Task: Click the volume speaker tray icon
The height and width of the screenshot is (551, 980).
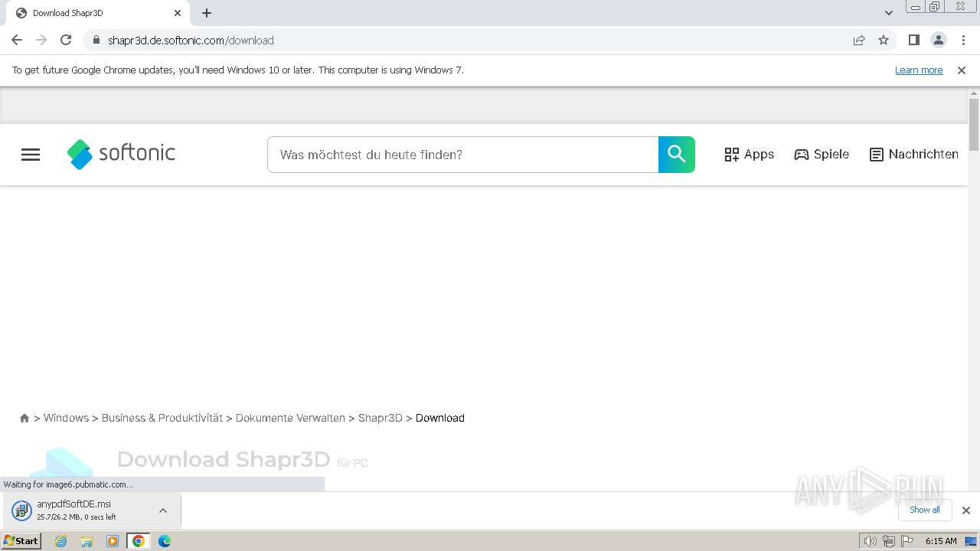Action: pos(870,541)
